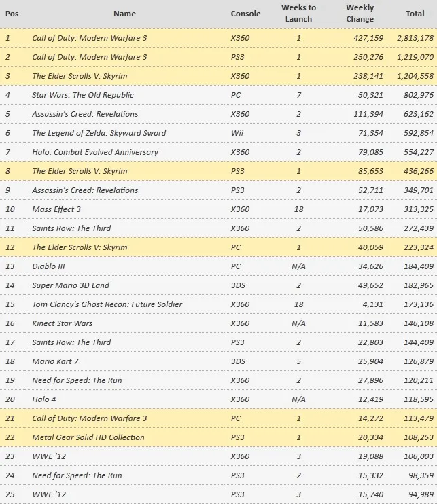Click the Weekly Change column header

click(x=360, y=13)
